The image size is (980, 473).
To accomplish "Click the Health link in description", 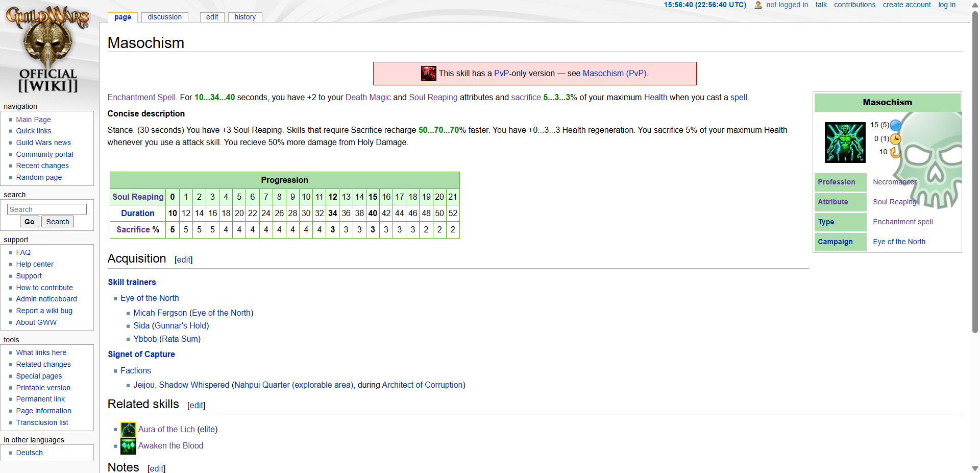I will click(655, 97).
